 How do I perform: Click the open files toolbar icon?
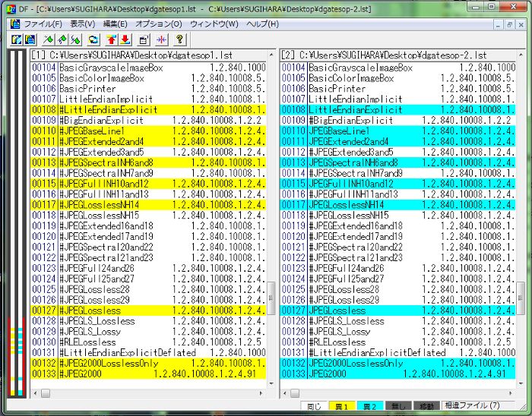point(16,39)
